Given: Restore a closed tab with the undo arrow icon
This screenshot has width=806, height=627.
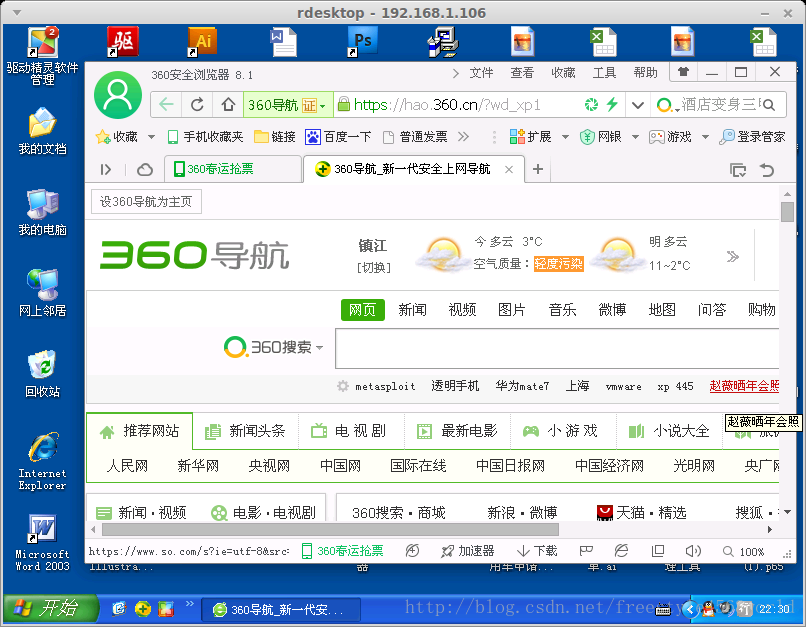Looking at the screenshot, I should (x=767, y=170).
